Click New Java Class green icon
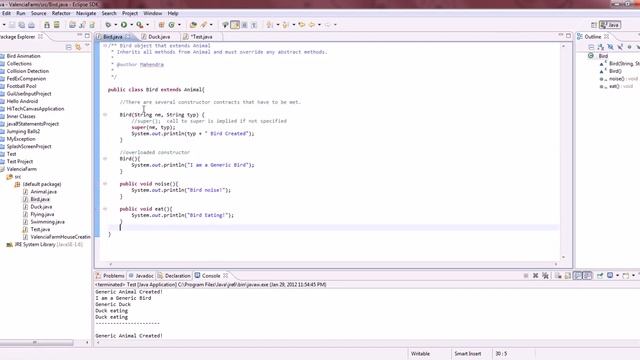Image resolution: width=640 pixels, height=360 pixels. 171,25
